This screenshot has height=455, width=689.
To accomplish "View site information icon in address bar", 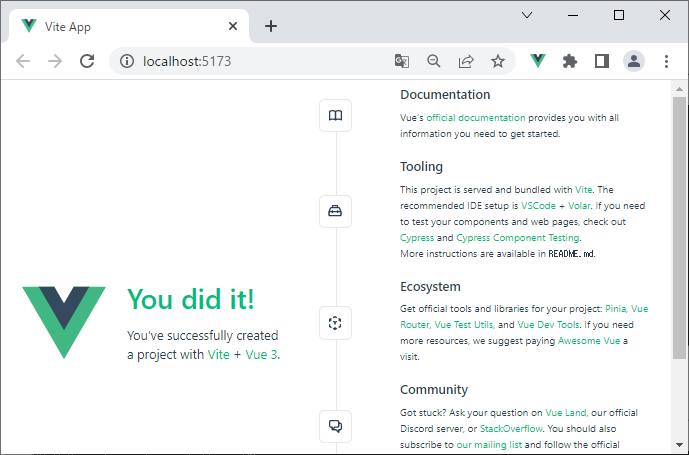I will pos(127,61).
